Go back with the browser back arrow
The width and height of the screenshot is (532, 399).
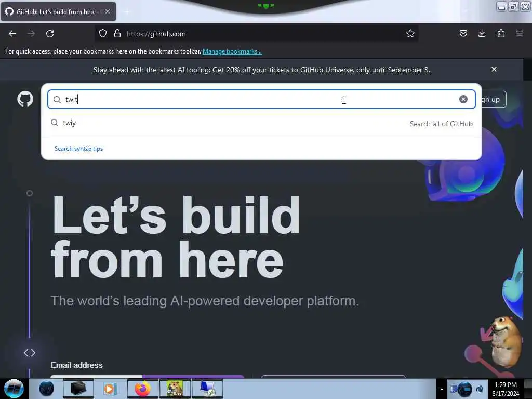tap(12, 34)
